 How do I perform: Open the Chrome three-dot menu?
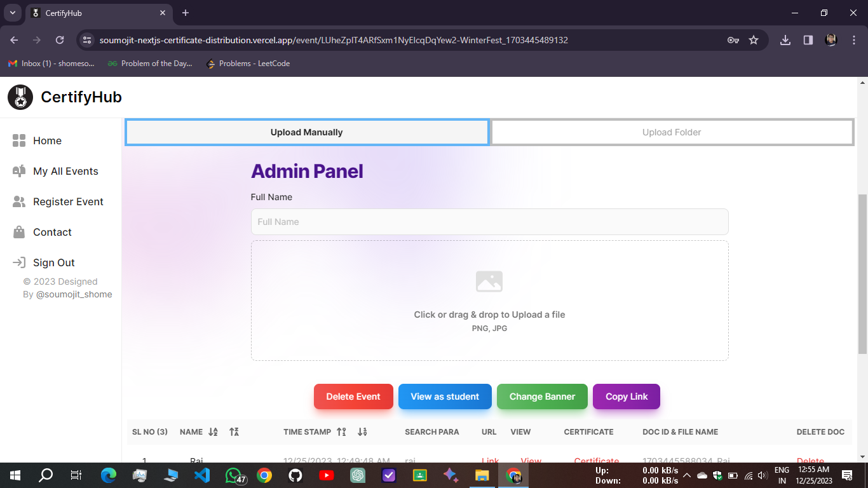click(x=854, y=40)
